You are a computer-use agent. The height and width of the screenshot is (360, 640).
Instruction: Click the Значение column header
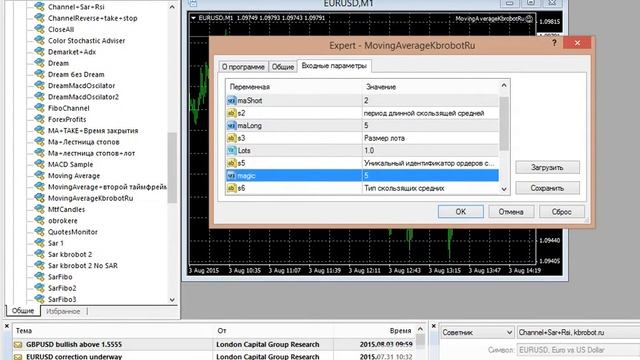coord(430,87)
